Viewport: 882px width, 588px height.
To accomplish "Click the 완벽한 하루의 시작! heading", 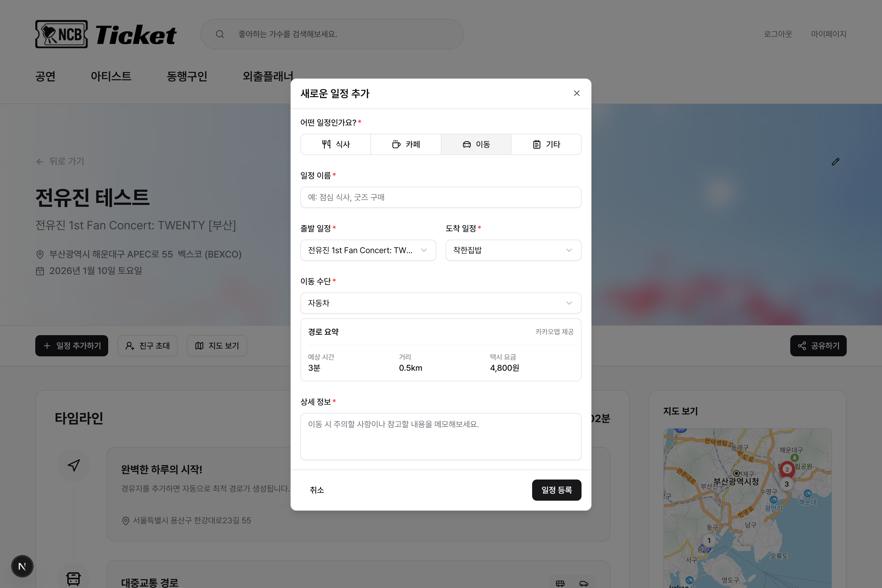I will (x=162, y=470).
